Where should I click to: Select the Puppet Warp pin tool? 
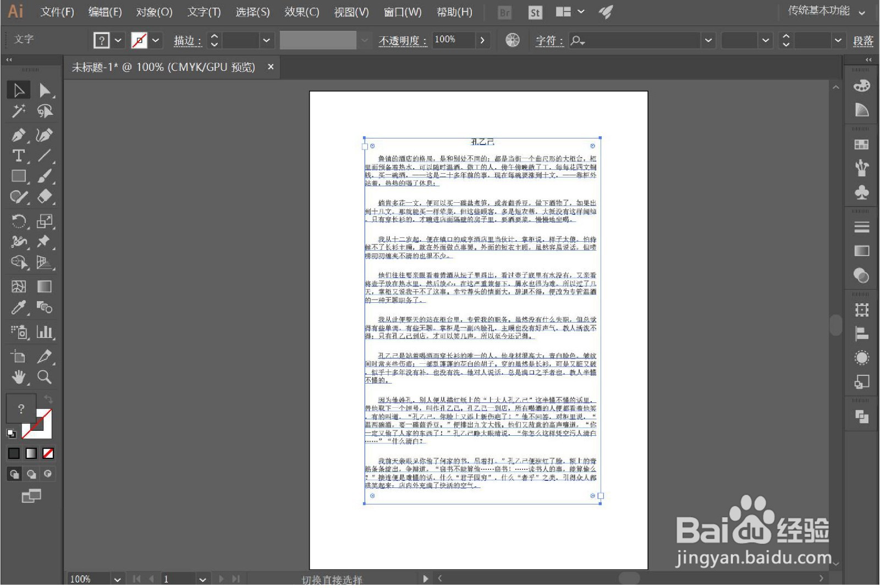click(45, 242)
